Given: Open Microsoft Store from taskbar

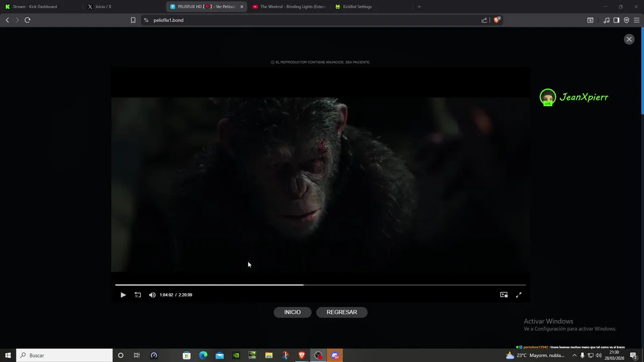Looking at the screenshot, I should click(187, 355).
